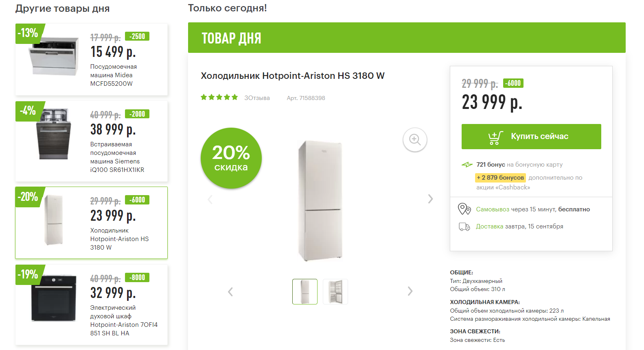Open the 3 Отзыва reviews link

tap(257, 98)
